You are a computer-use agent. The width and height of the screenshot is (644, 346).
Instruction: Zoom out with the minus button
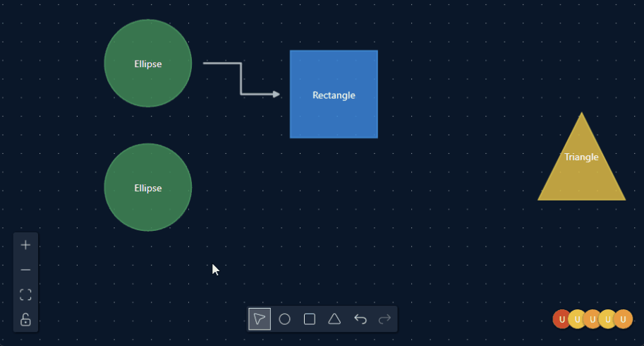(x=25, y=270)
